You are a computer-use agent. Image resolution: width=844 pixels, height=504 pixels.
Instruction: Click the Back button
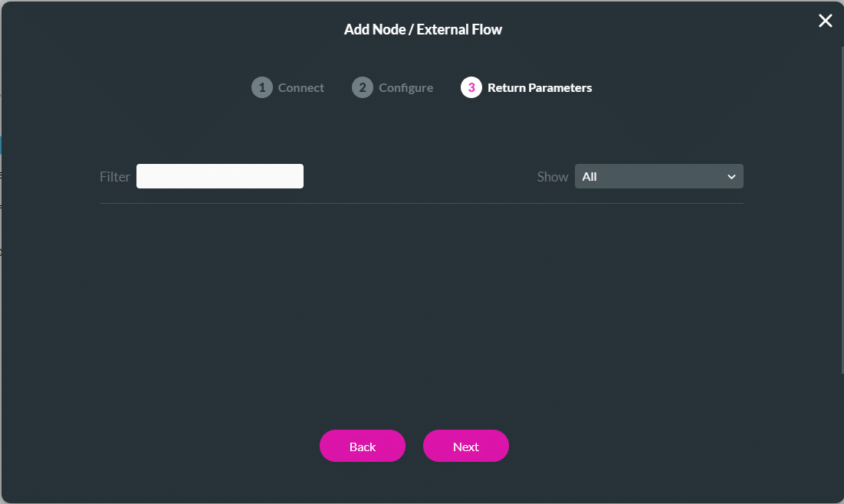pyautogui.click(x=362, y=446)
